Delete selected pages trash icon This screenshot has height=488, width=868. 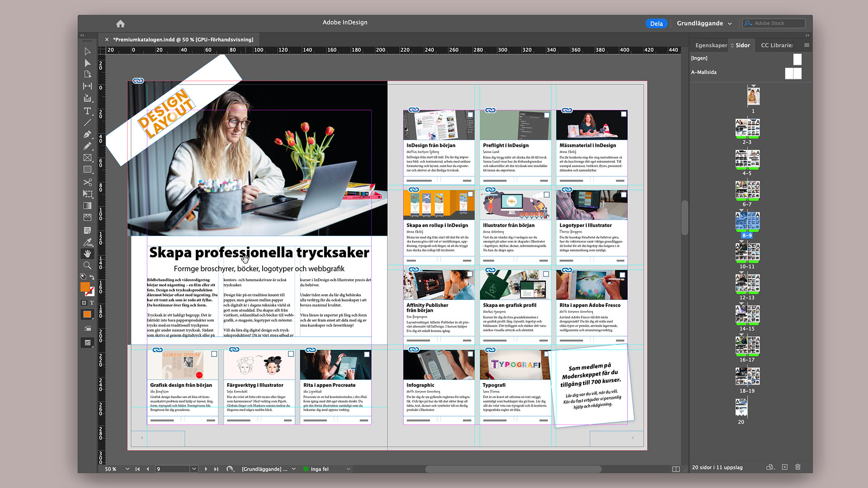(798, 467)
